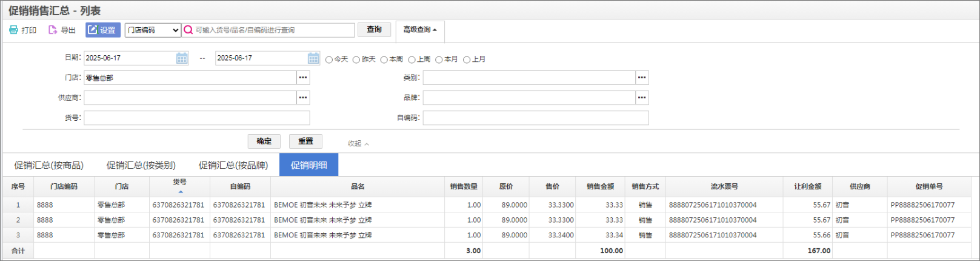This screenshot has width=980, height=261.
Task: Click the 门店编码 column header
Action: click(64, 186)
